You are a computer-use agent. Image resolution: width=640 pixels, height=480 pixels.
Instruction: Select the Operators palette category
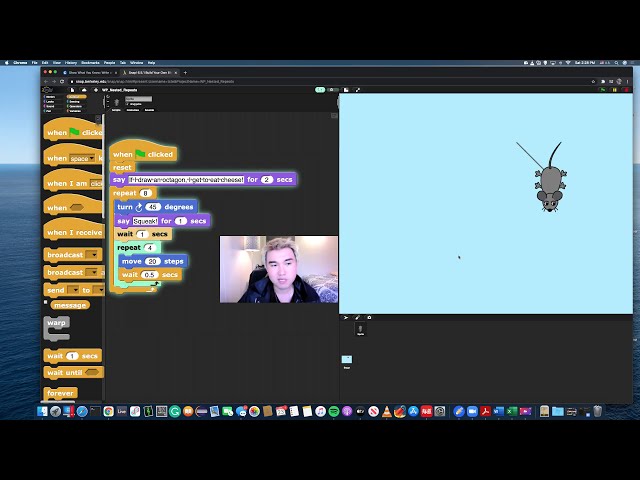coord(76,106)
